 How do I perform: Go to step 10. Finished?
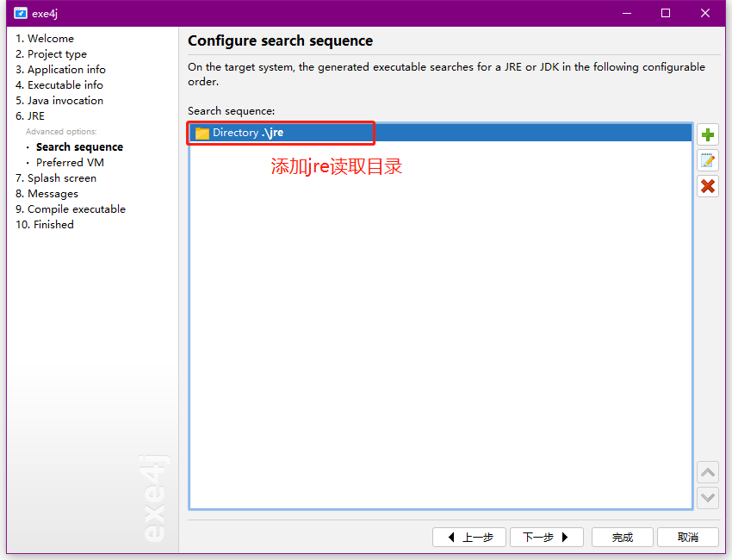click(x=45, y=225)
